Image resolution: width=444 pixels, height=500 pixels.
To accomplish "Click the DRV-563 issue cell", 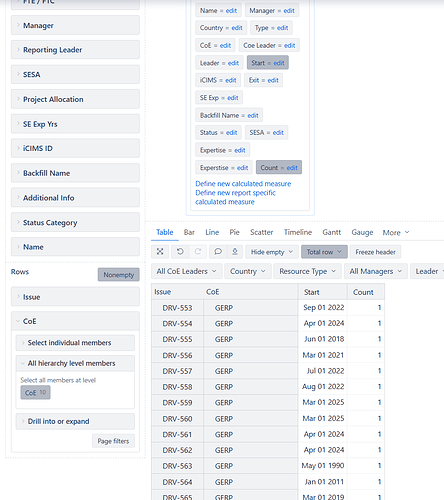I will 177,466.
